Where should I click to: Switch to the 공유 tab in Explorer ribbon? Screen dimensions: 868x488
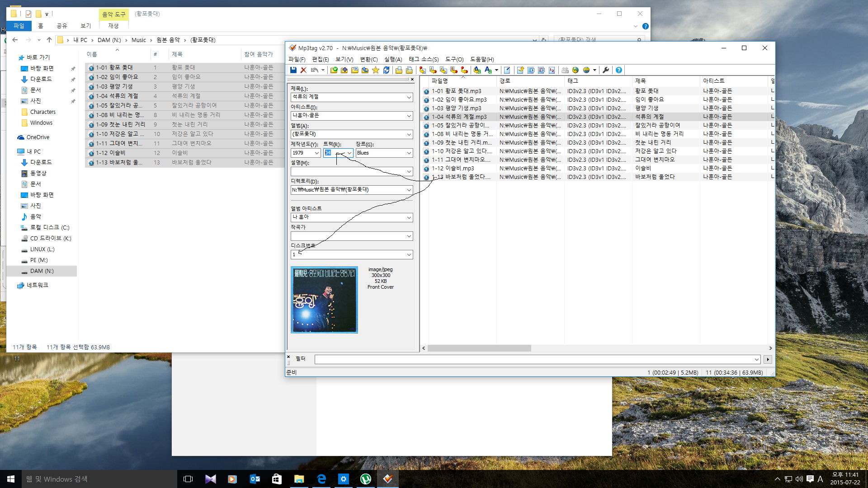pyautogui.click(x=62, y=26)
